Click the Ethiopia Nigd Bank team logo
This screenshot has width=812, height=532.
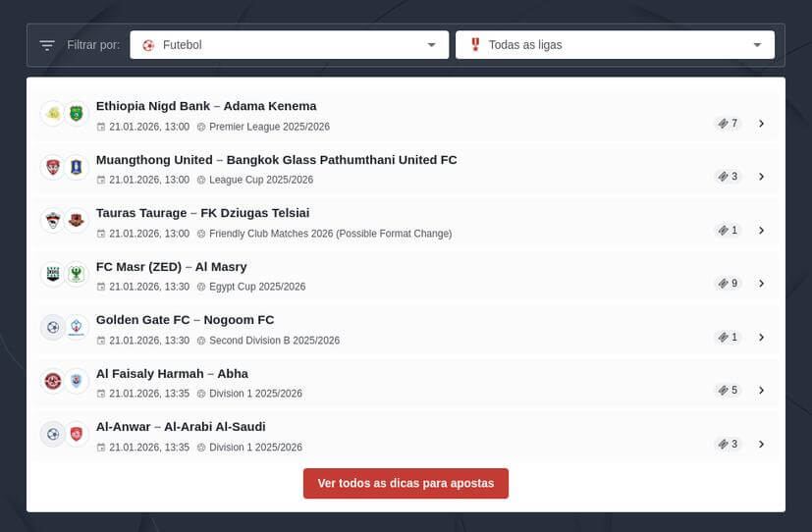53,114
